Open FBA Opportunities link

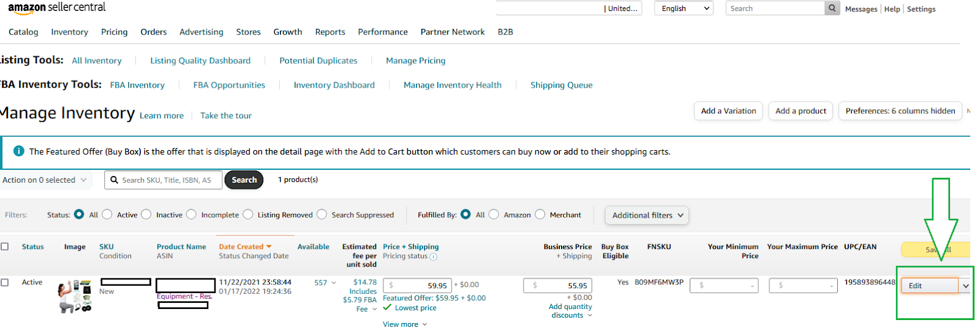[x=229, y=85]
